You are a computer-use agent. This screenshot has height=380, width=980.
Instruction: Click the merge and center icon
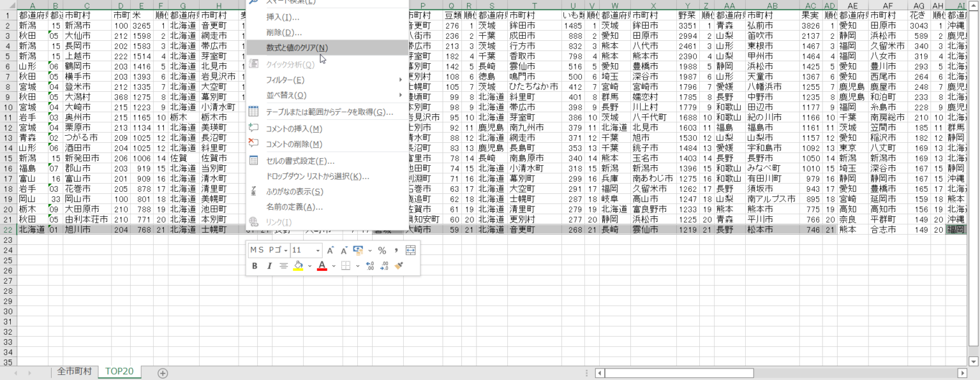[410, 251]
